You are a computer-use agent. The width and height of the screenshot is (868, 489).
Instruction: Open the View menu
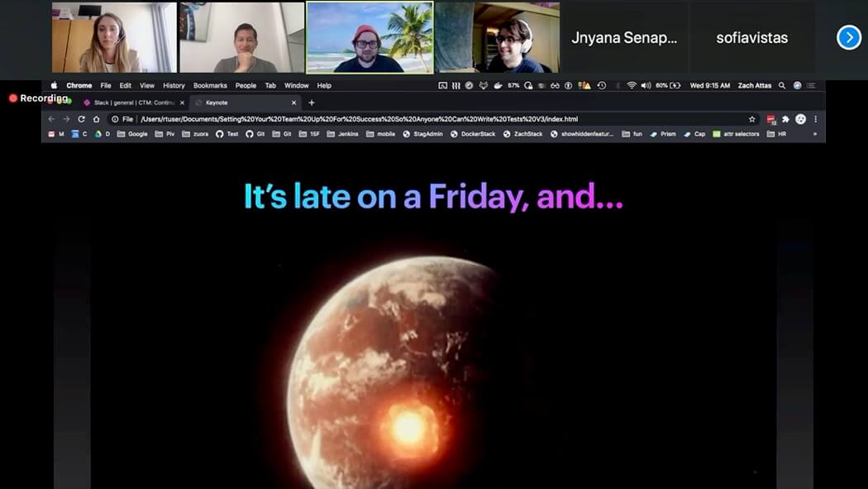pyautogui.click(x=147, y=86)
